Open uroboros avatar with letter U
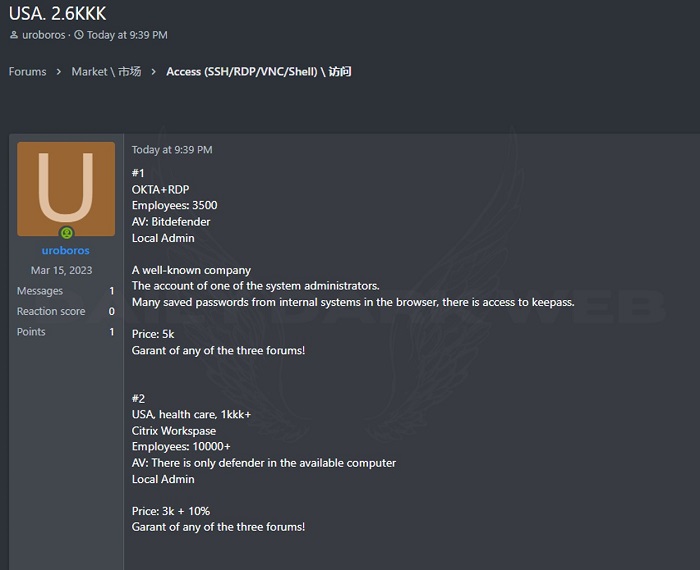 [x=66, y=189]
